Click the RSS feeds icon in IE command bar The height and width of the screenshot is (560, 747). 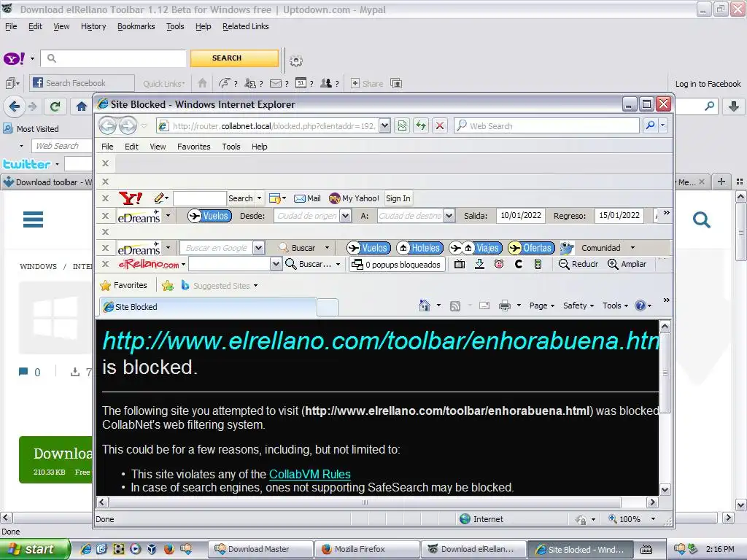coord(455,306)
